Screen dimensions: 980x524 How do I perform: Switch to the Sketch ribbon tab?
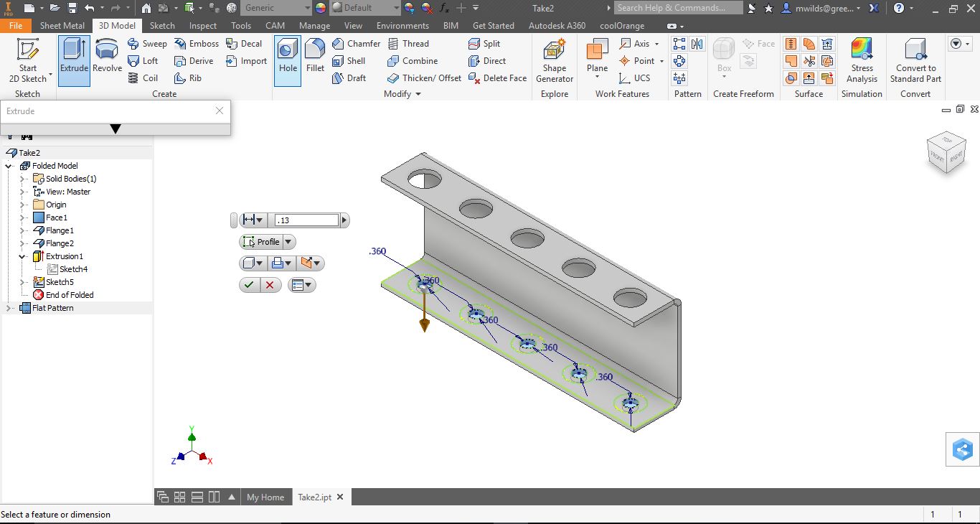[162, 25]
